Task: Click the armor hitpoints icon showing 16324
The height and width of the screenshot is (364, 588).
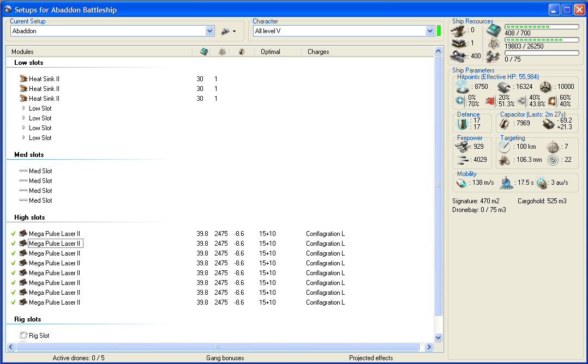Action: click(504, 87)
